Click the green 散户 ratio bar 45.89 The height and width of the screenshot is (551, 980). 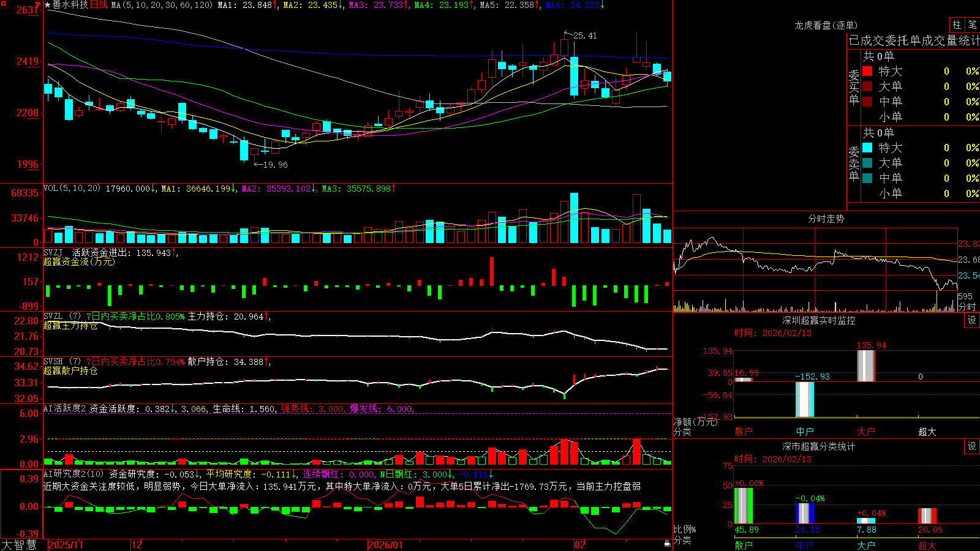744,506
